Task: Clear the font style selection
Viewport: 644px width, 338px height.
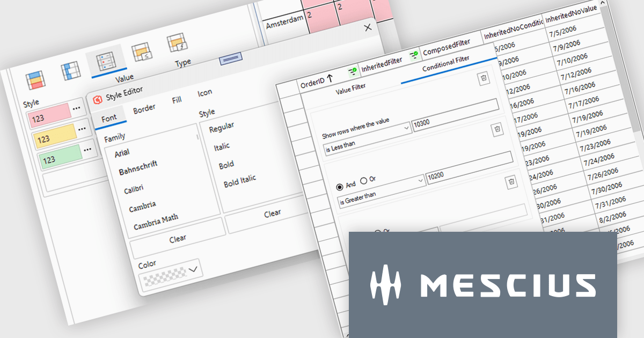Action: [x=272, y=214]
